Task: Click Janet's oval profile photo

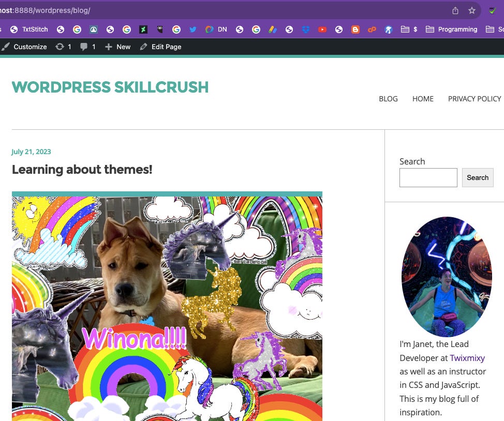Action: click(x=447, y=277)
